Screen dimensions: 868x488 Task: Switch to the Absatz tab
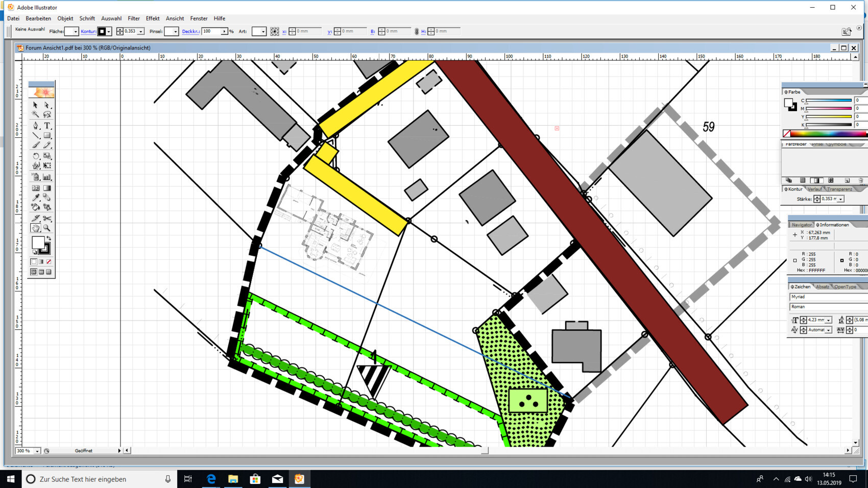click(x=822, y=286)
